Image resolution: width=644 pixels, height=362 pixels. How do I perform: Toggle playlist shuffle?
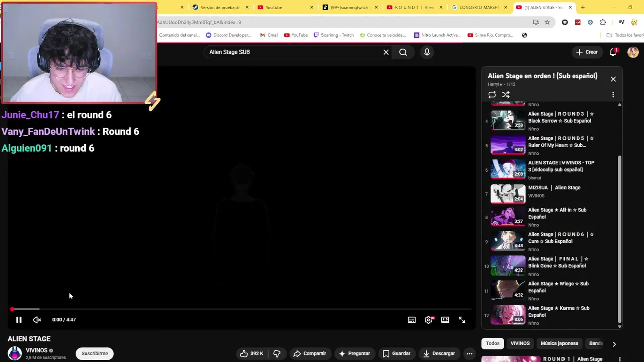506,95
